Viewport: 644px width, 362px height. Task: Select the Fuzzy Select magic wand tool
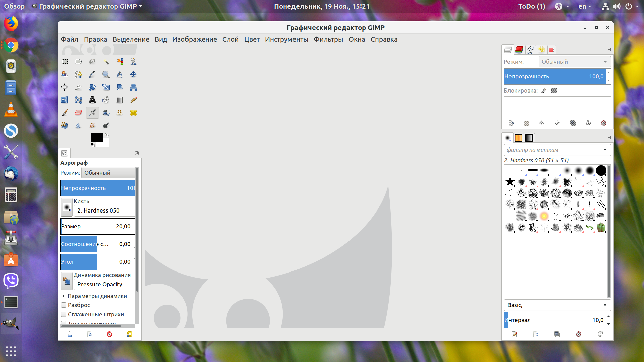(x=106, y=62)
